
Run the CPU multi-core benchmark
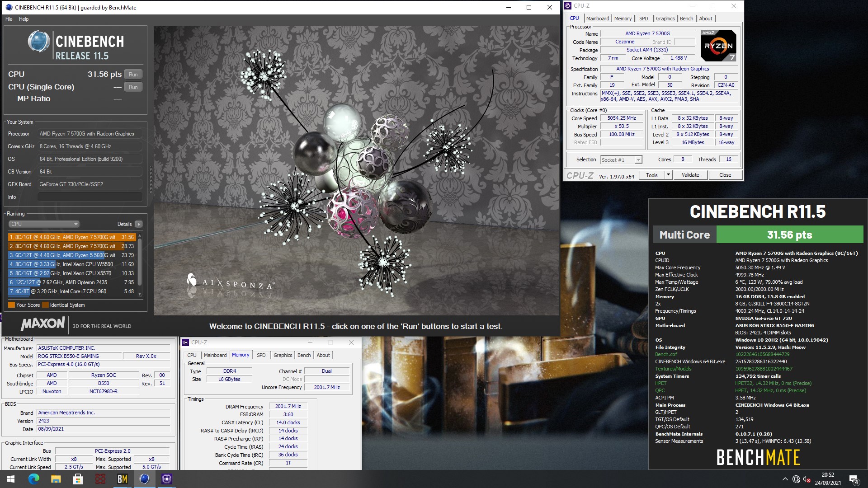[x=133, y=74]
